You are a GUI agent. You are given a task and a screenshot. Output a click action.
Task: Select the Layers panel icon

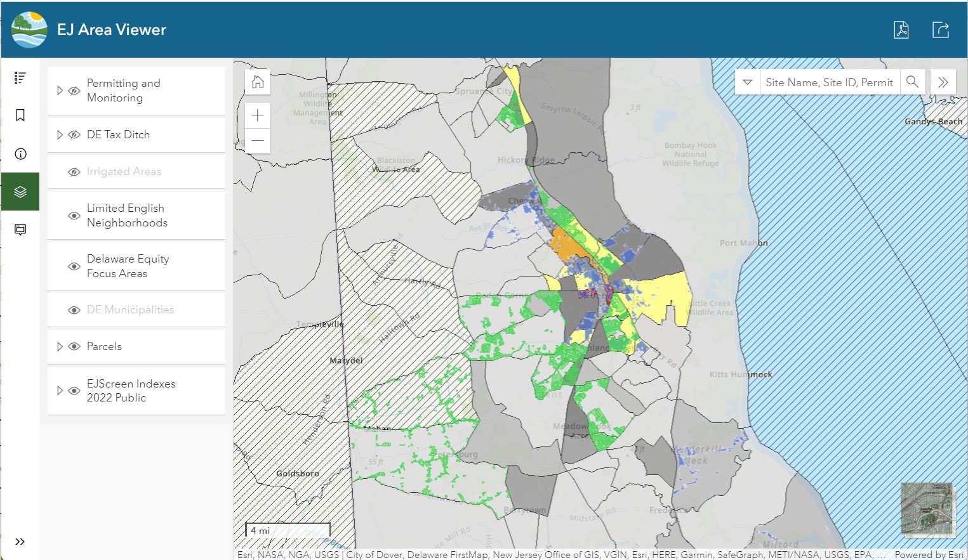[x=20, y=191]
